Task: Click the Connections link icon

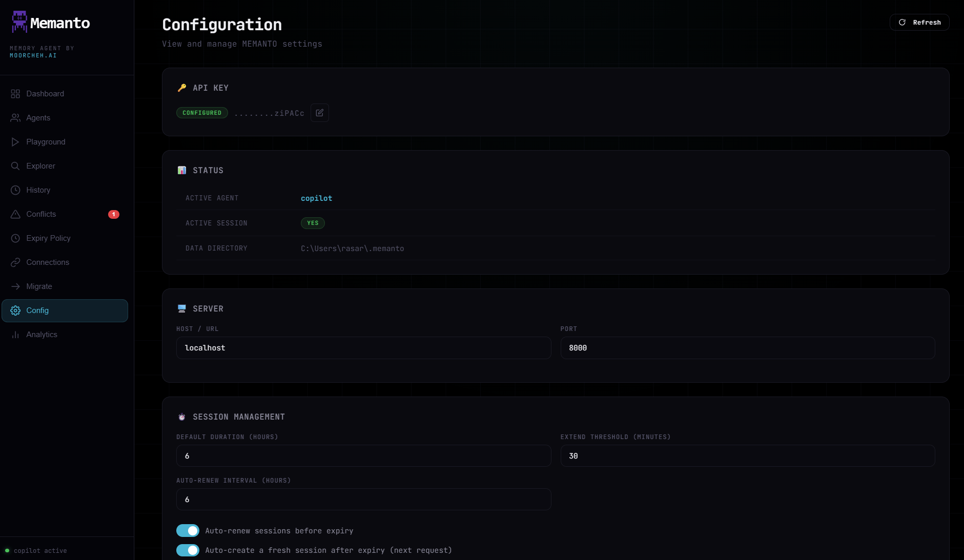Action: [15, 262]
